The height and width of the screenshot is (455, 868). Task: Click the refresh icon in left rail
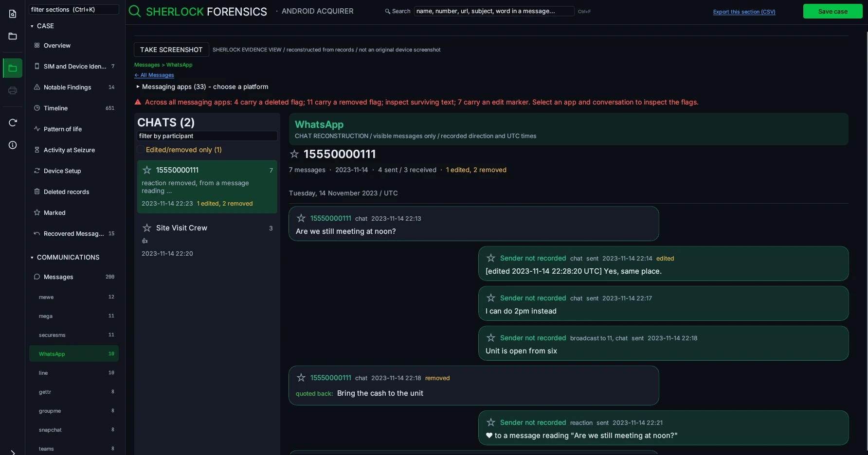coord(13,122)
